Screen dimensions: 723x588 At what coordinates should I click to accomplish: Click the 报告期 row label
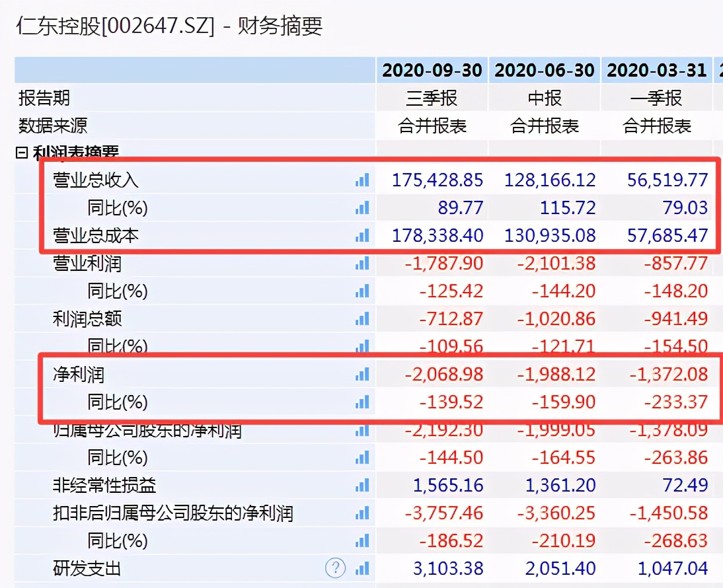click(44, 98)
